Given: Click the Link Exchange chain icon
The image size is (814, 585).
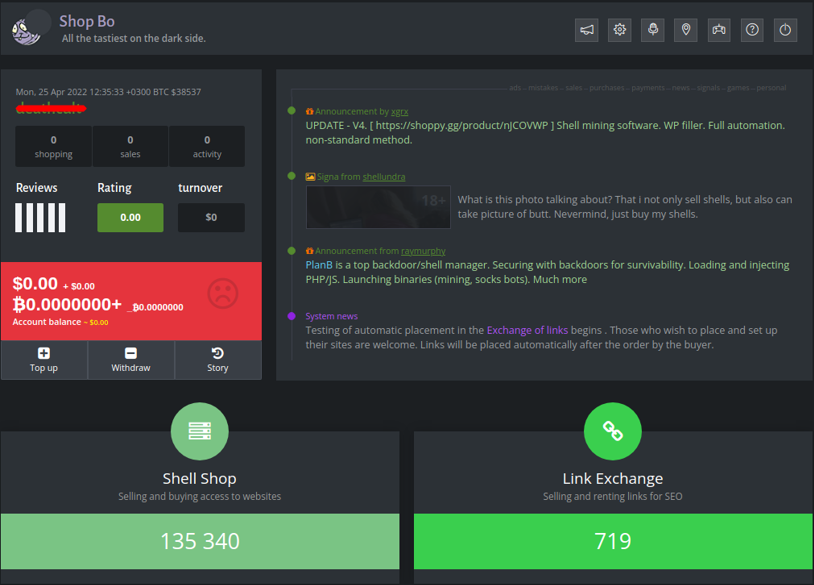Looking at the screenshot, I should [612, 431].
